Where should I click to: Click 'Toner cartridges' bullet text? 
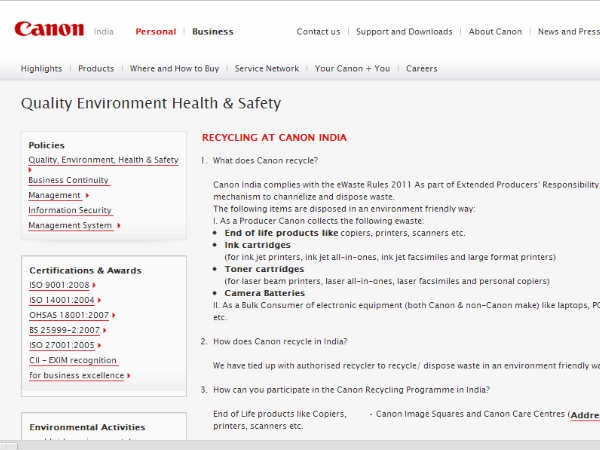pos(264,269)
